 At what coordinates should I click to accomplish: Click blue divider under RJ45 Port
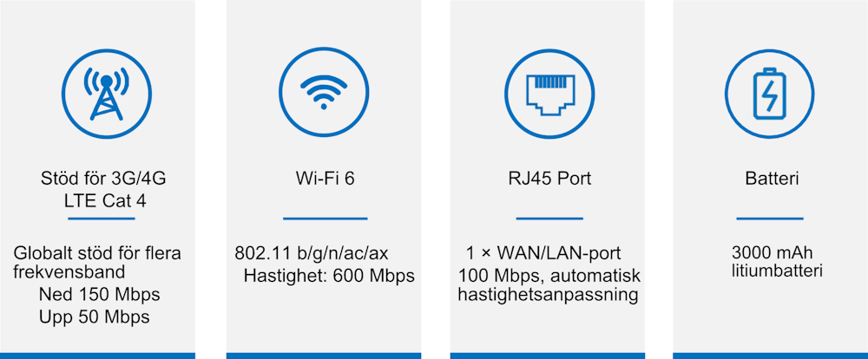pos(549,219)
